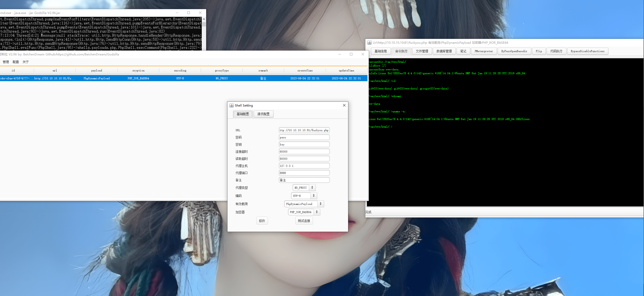The width and height of the screenshot is (644, 296).
Task: Click the Shell Setting Java icon
Action: (232, 105)
